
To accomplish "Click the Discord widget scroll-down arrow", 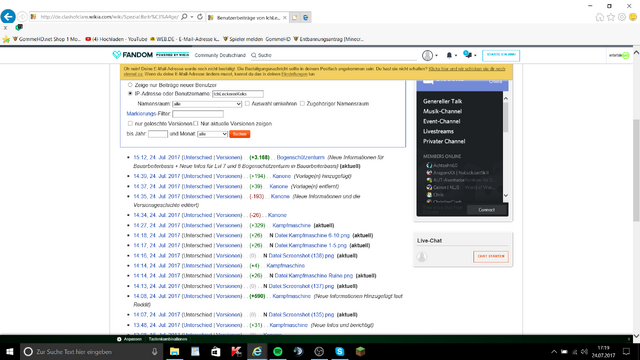I will [x=506, y=196].
